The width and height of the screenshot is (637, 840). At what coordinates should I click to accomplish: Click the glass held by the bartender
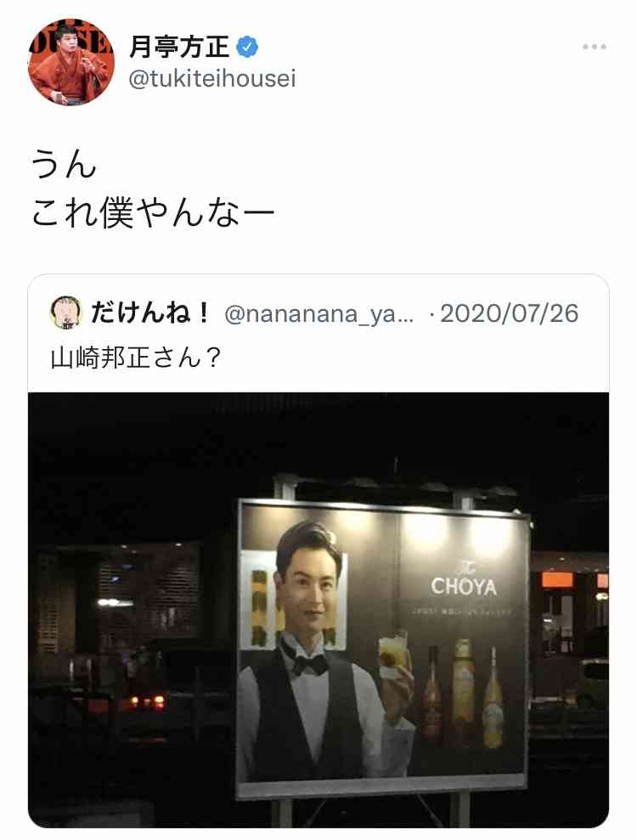394,655
